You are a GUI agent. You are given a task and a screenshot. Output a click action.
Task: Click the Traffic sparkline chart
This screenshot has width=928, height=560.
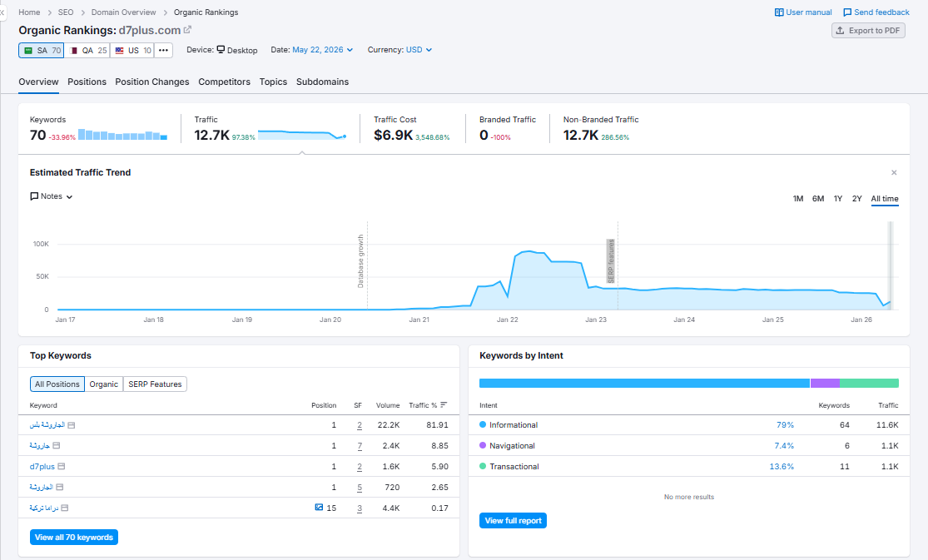coord(302,135)
